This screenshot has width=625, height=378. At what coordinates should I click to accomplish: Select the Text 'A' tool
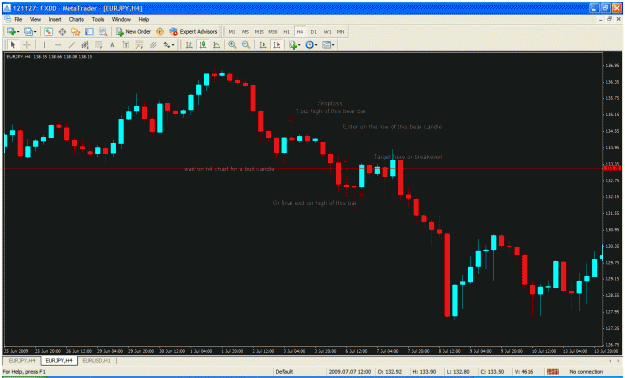click(x=112, y=45)
